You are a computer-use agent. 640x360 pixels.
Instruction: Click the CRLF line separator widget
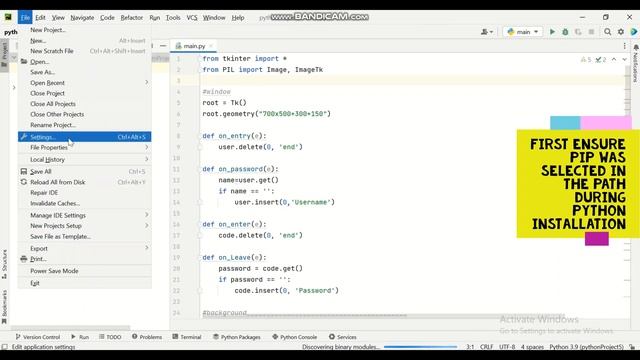(x=487, y=347)
